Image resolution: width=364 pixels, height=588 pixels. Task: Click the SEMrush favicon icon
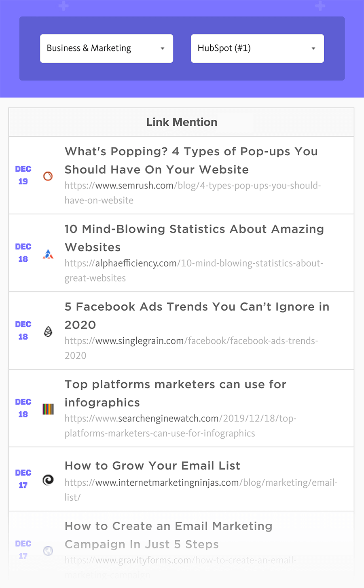tap(48, 176)
